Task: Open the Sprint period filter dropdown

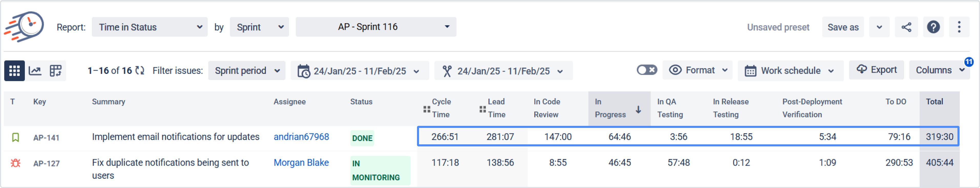Action: (x=246, y=71)
